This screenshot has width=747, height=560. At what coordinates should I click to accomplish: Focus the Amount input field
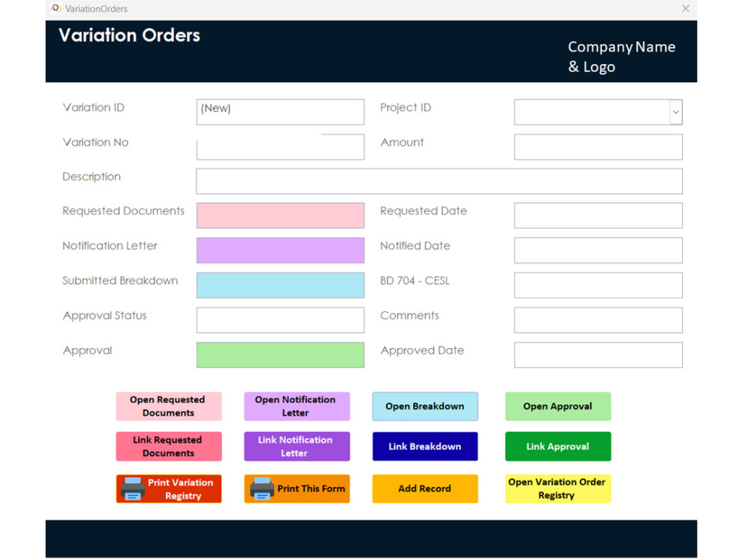[x=598, y=146]
